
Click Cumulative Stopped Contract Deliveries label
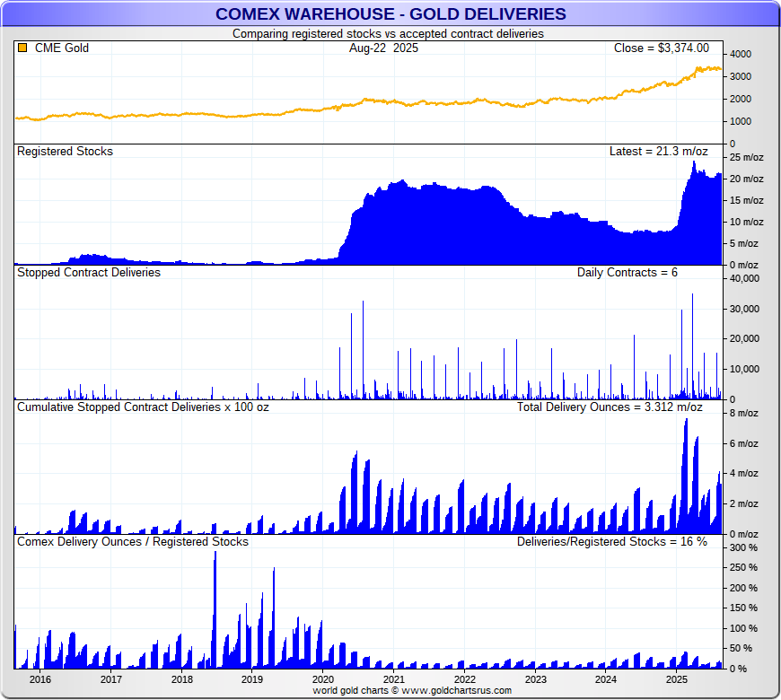(x=143, y=407)
